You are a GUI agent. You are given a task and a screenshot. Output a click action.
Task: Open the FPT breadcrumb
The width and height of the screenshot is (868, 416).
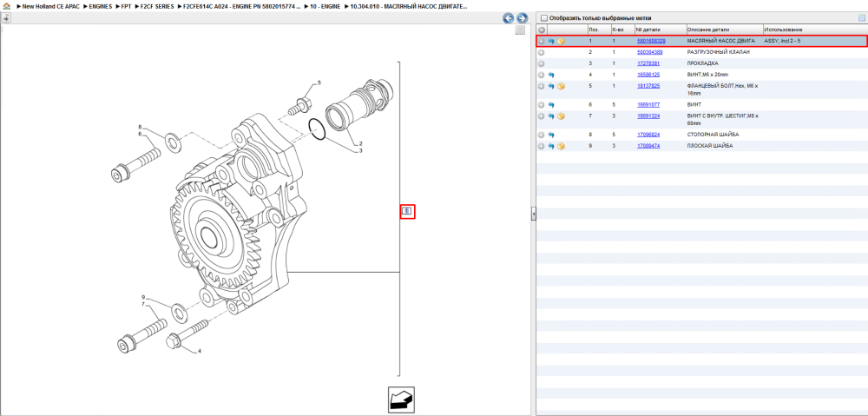click(x=126, y=6)
